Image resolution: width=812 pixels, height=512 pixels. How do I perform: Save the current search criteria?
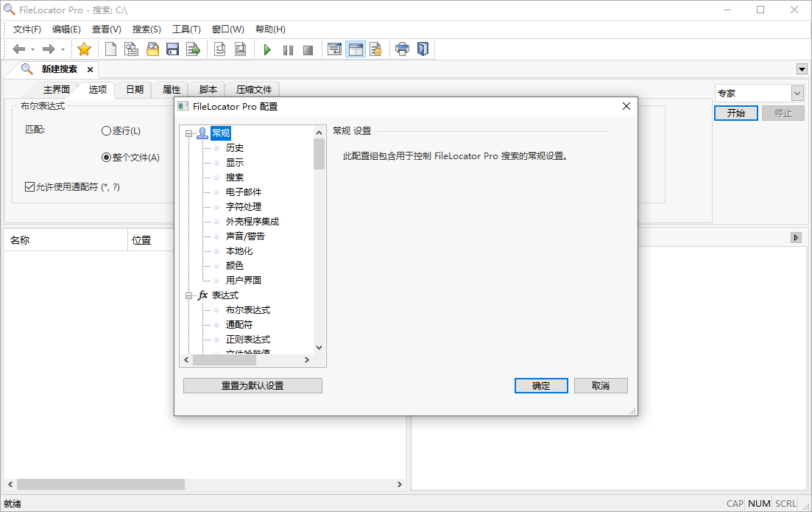pyautogui.click(x=172, y=49)
